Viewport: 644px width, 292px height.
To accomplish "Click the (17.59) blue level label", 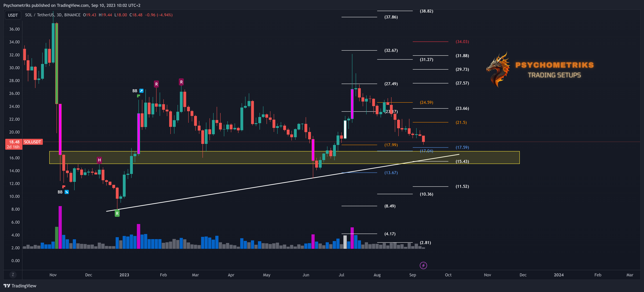I will pos(462,147).
